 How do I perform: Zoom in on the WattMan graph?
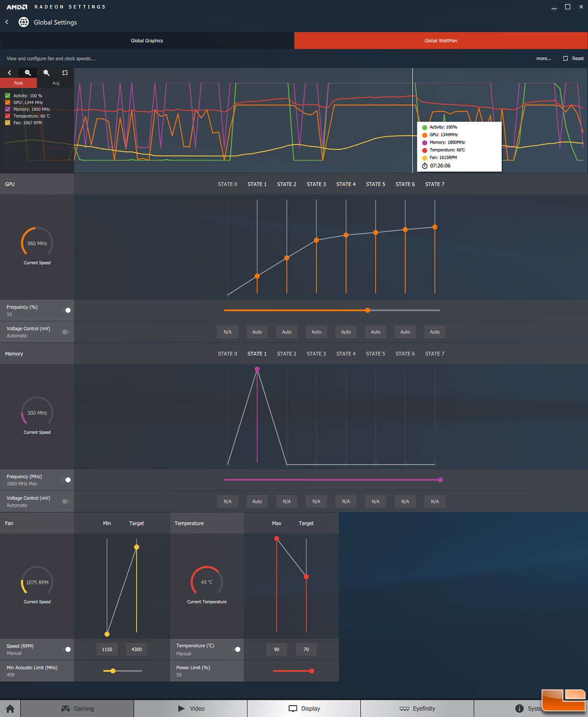28,72
